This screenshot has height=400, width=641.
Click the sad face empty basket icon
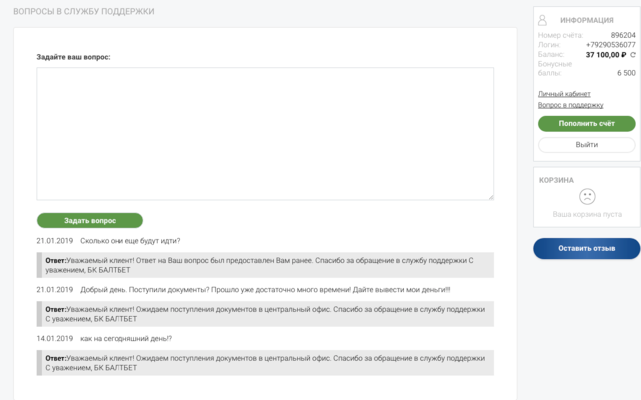(x=587, y=197)
